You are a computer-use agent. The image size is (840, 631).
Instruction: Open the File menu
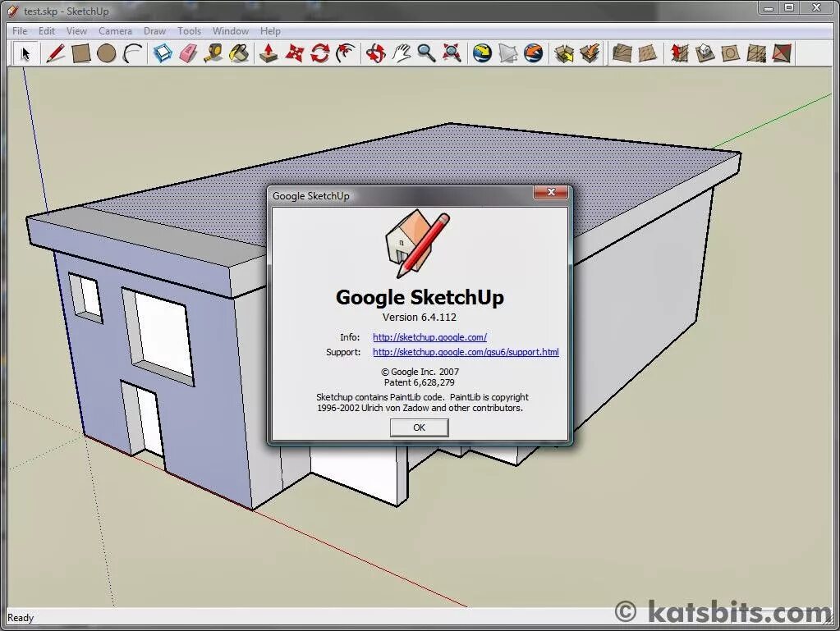coord(20,31)
